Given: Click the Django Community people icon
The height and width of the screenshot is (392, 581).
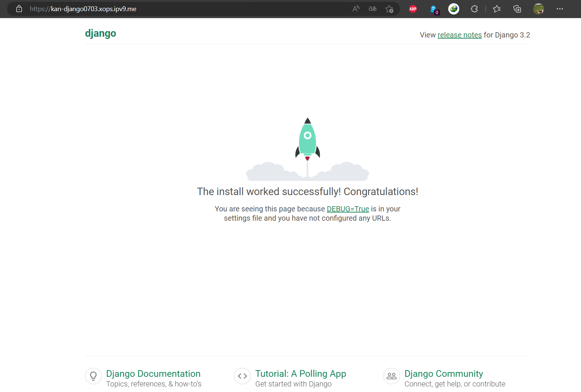Looking at the screenshot, I should point(391,376).
